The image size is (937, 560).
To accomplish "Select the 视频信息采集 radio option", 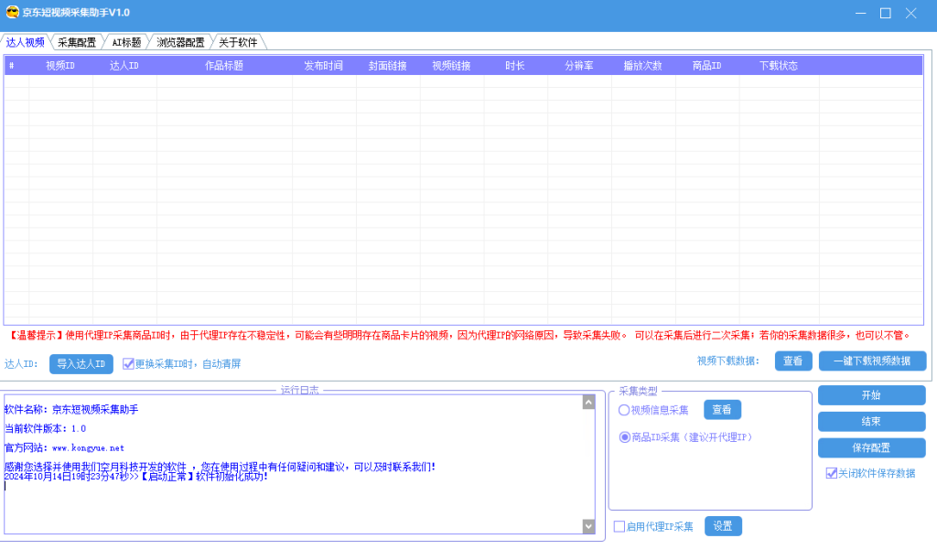I will (x=624, y=410).
